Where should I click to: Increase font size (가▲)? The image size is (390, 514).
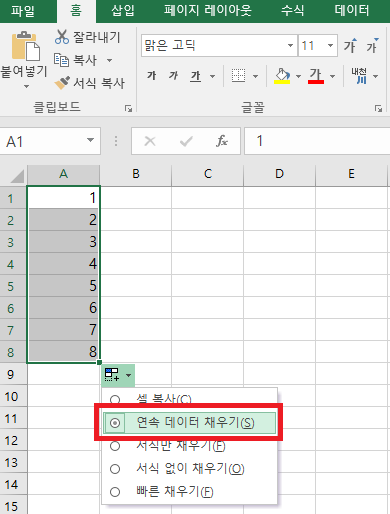click(x=350, y=45)
